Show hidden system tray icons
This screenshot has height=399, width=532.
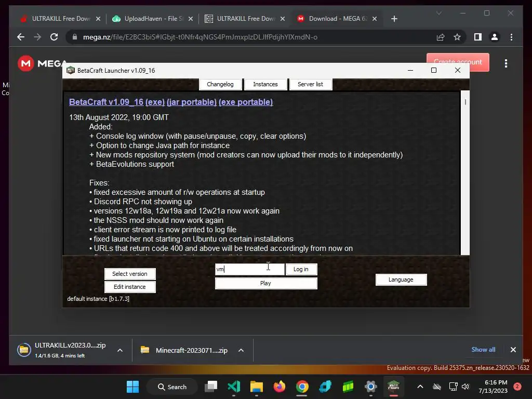(420, 387)
